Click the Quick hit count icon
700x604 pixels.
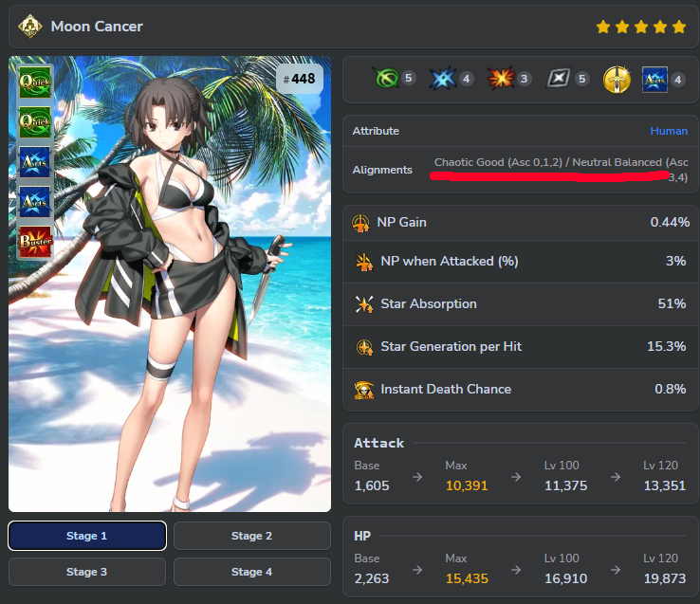tap(386, 79)
